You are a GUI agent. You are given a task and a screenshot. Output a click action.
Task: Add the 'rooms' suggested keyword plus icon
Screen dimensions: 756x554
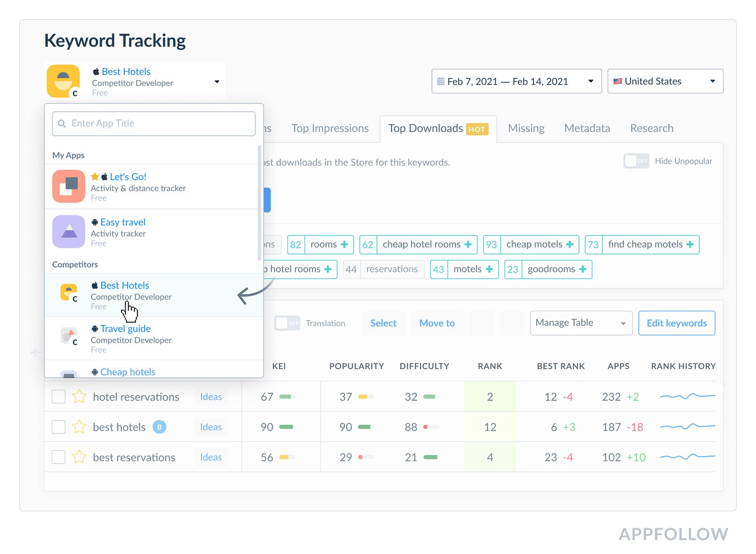(344, 245)
